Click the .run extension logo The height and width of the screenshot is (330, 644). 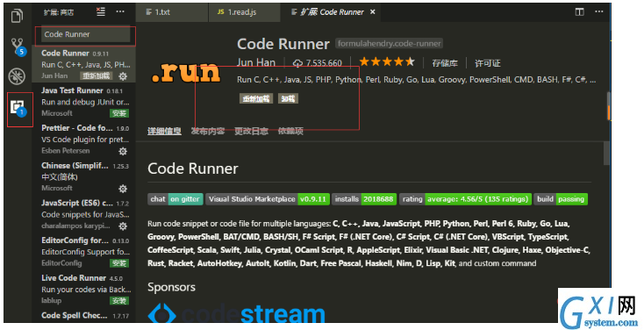pyautogui.click(x=185, y=73)
